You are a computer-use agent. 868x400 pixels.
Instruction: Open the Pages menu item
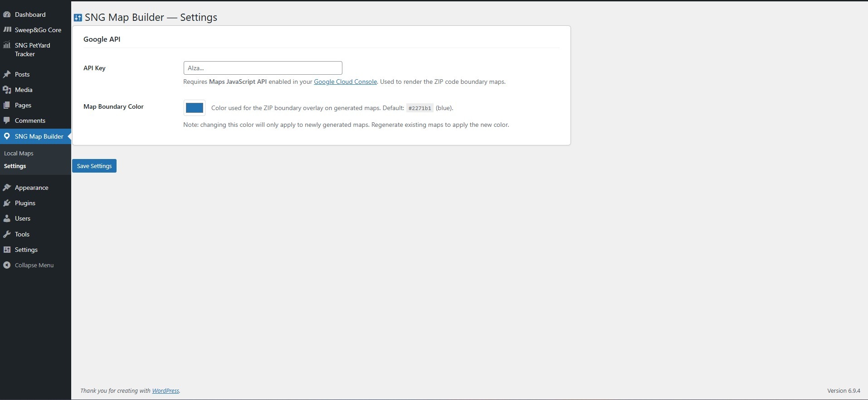[x=23, y=105]
